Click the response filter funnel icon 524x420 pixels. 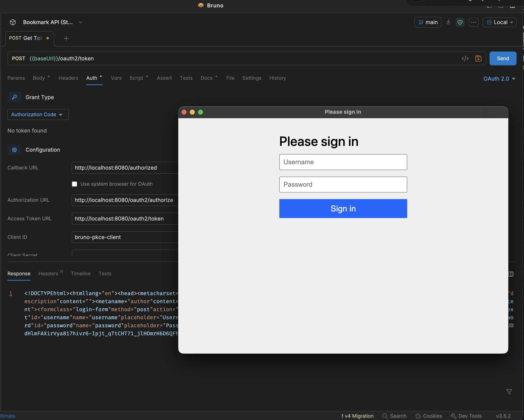[509, 392]
